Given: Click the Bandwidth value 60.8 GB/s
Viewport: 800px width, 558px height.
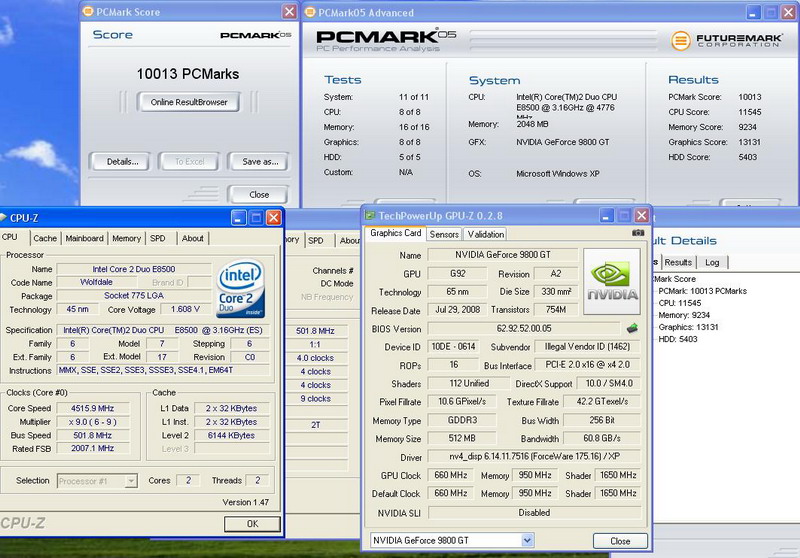Looking at the screenshot, I should tap(602, 438).
